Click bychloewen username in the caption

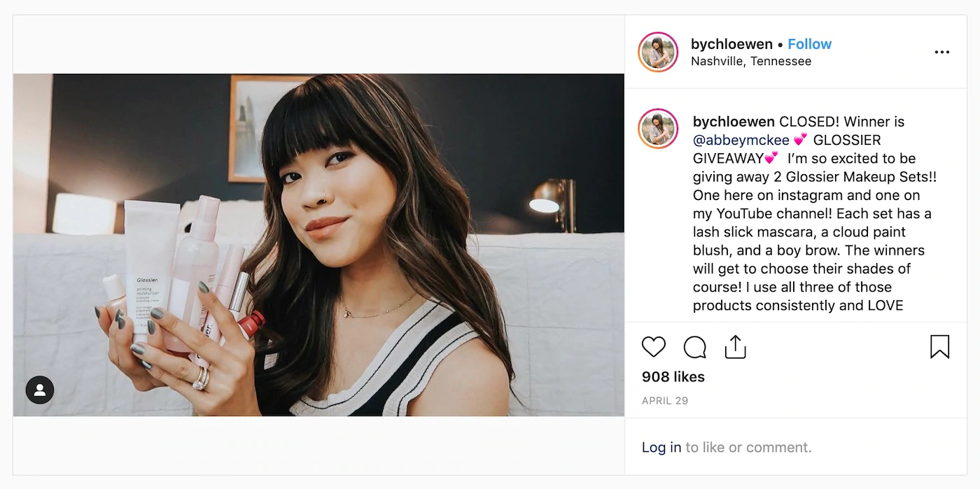(734, 122)
